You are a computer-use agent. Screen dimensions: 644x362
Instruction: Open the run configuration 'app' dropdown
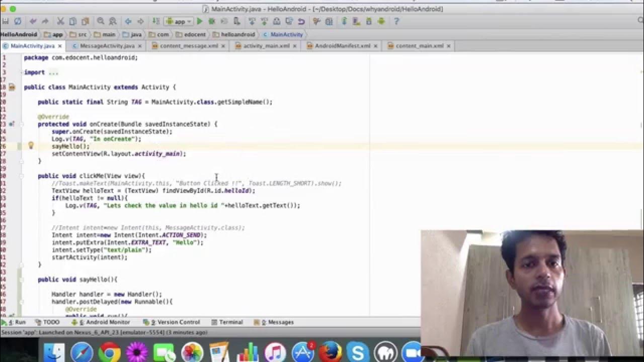(x=180, y=22)
